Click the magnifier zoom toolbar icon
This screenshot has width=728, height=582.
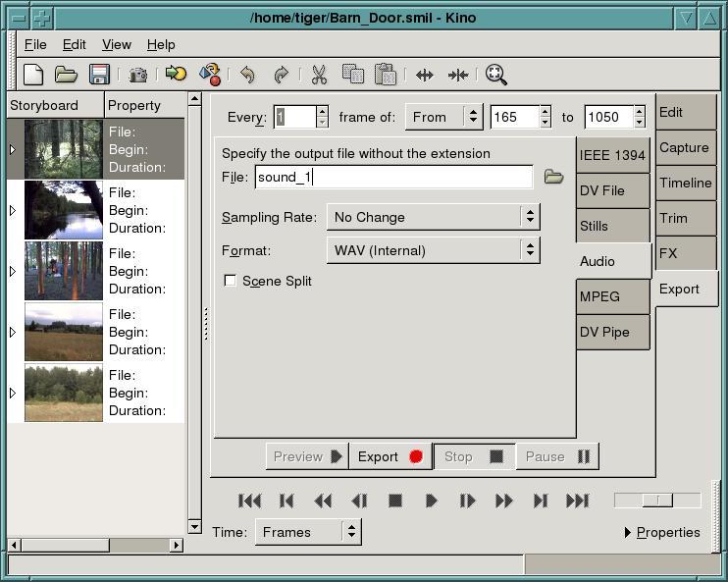495,75
